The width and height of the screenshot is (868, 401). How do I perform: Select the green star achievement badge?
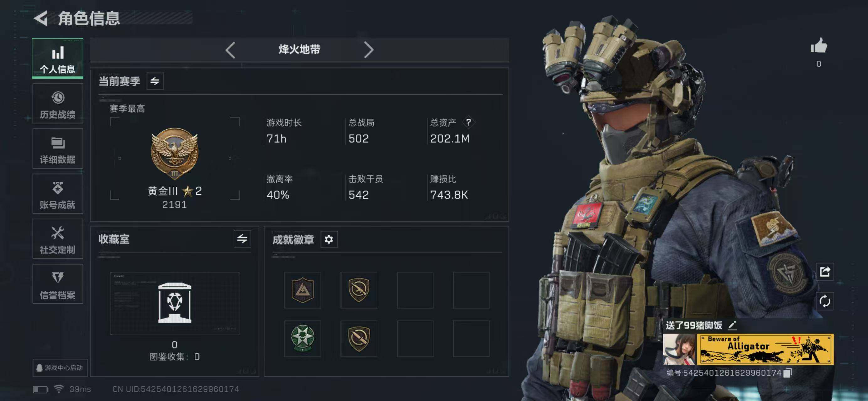click(x=302, y=338)
